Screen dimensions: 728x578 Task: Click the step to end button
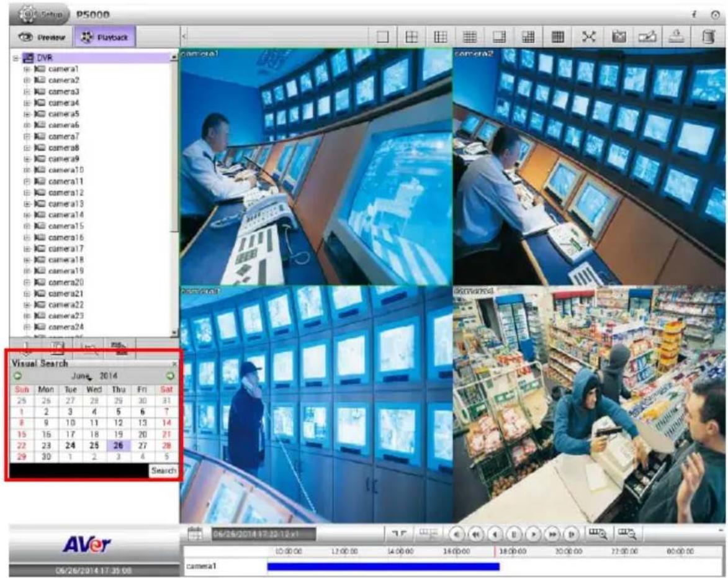(572, 535)
